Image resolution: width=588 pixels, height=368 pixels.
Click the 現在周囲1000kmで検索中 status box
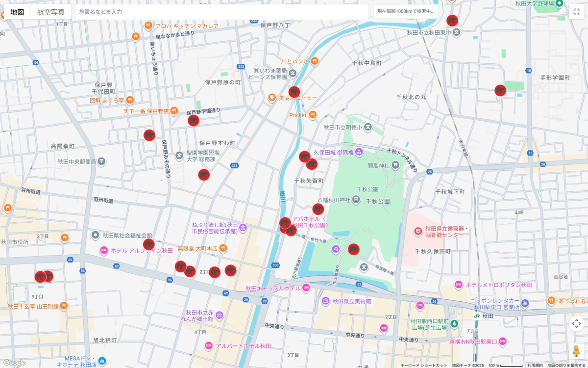click(x=405, y=11)
